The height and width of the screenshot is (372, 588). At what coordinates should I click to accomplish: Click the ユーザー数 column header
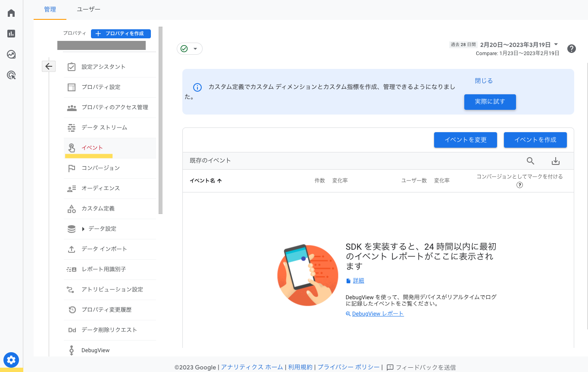(x=414, y=181)
